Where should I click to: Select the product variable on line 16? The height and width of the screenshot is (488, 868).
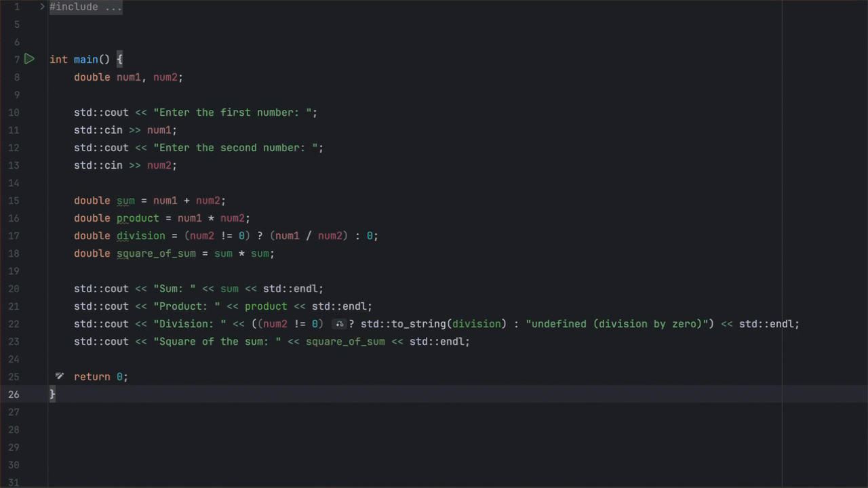pos(138,218)
